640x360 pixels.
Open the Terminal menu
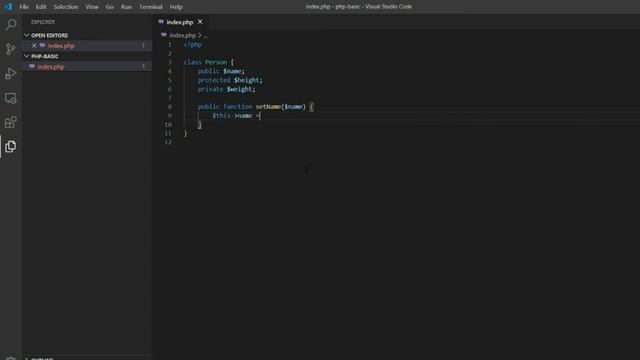coord(151,7)
